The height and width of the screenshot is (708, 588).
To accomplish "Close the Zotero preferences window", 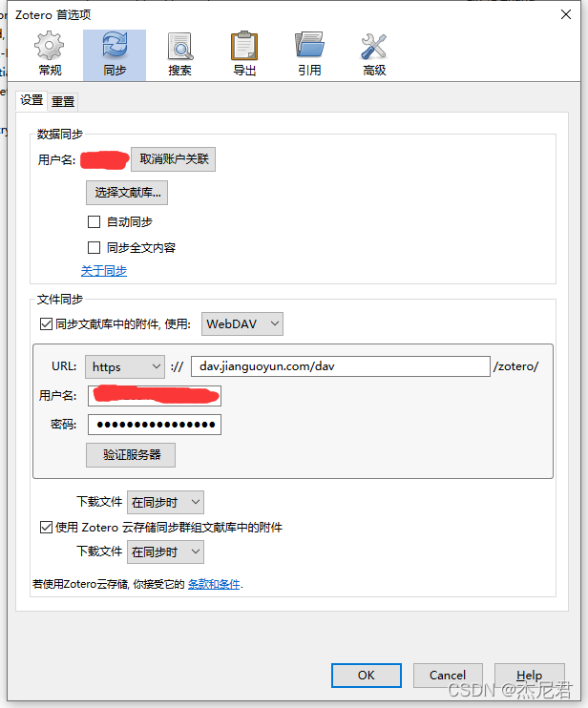I will pos(566,15).
